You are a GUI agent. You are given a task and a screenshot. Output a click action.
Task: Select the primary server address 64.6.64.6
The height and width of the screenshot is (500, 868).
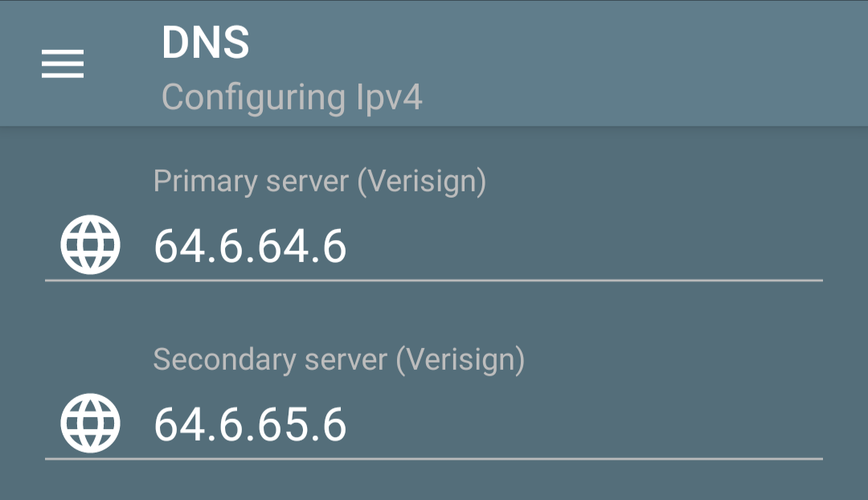(250, 247)
